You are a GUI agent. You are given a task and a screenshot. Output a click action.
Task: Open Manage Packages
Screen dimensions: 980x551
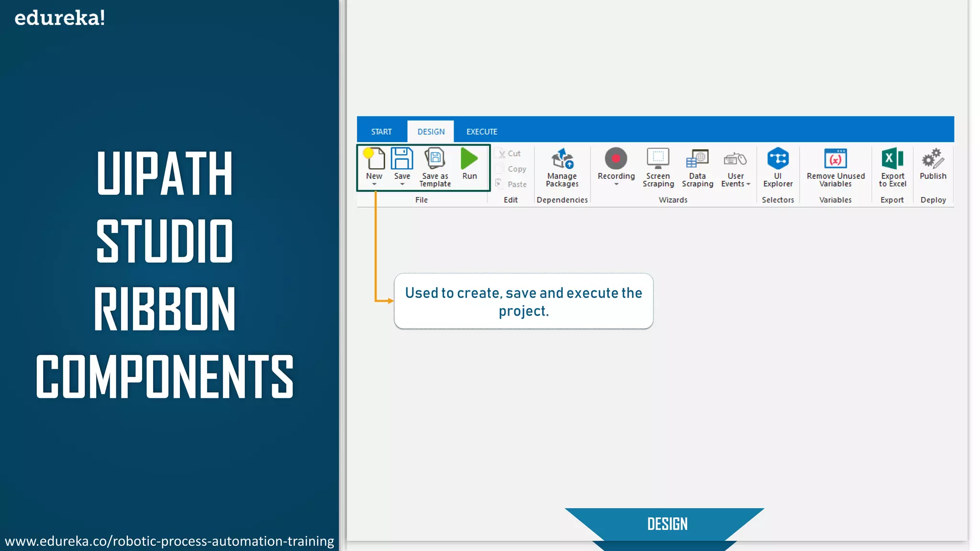point(562,159)
